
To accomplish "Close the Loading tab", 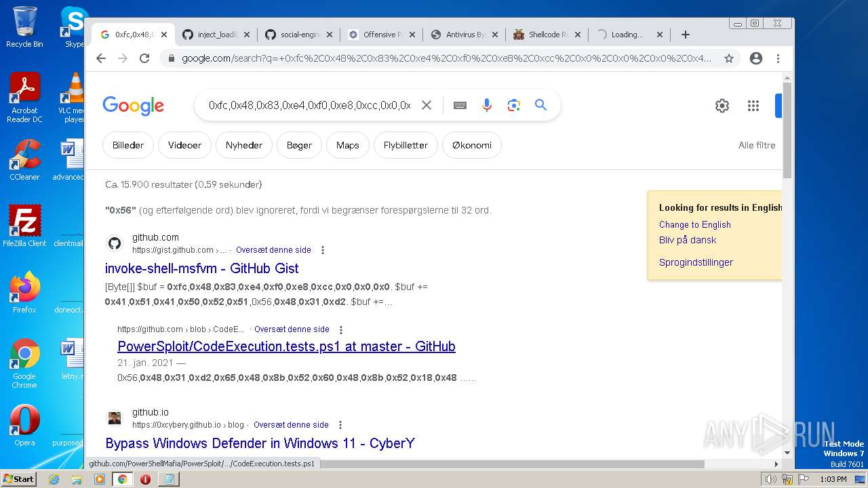I will tap(660, 35).
